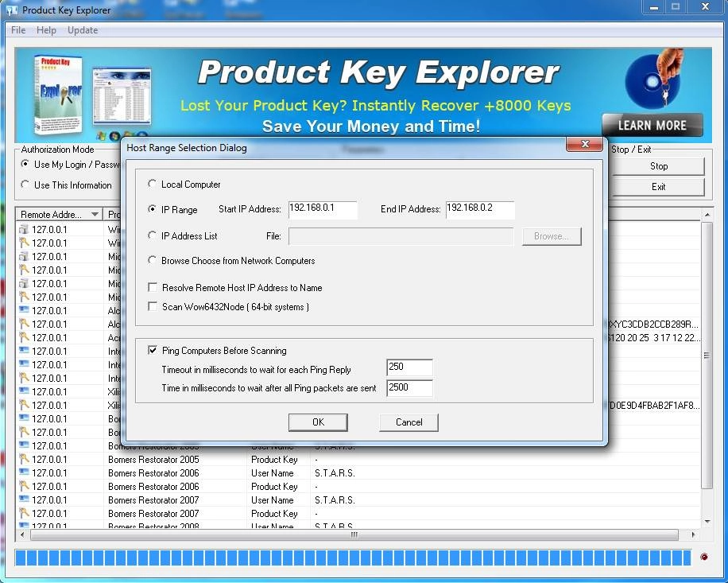This screenshot has height=583, width=728.
Task: Click Bomers Restorator 2006 in the User Name row
Action: pyautogui.click(x=153, y=473)
